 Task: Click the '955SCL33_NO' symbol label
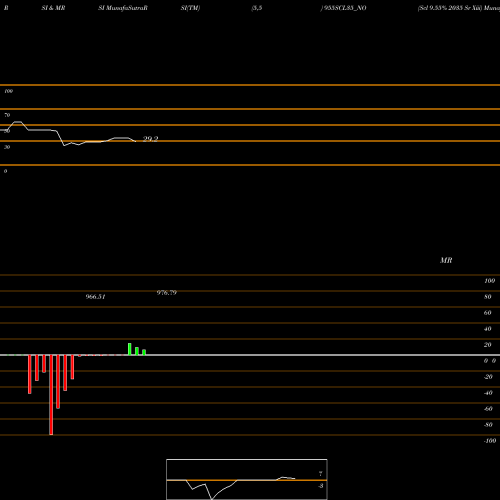click(x=345, y=8)
